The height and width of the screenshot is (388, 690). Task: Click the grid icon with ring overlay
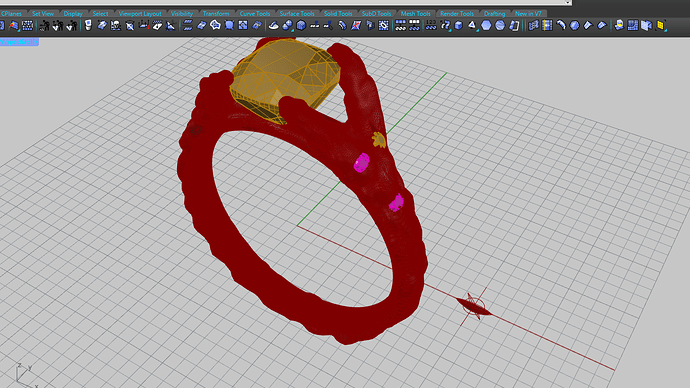(x=384, y=26)
